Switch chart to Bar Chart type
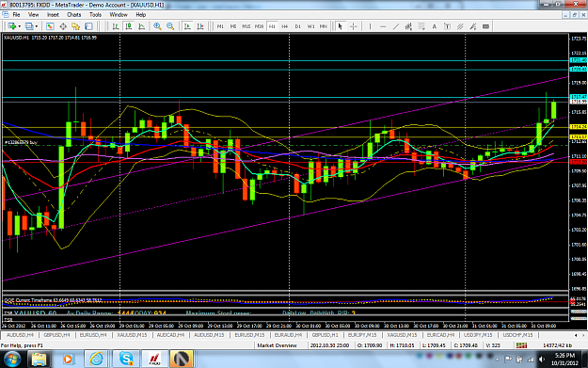The width and height of the screenshot is (588, 368). [x=116, y=26]
